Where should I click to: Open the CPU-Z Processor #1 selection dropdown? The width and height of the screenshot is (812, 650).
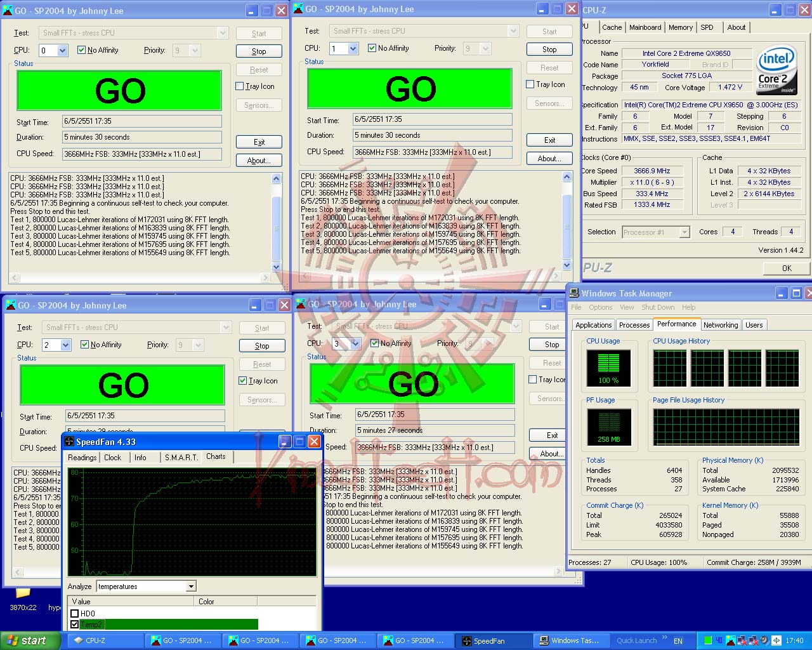[x=684, y=232]
